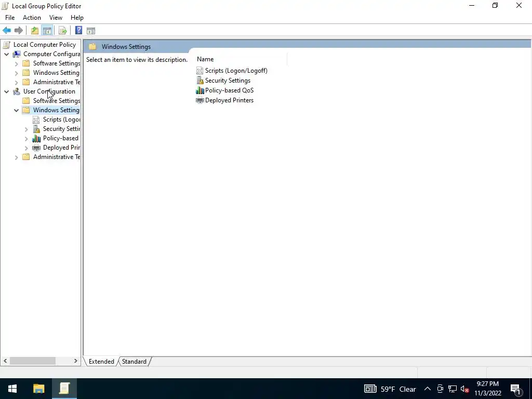The height and width of the screenshot is (399, 532).
Task: Collapse Computer Configuration node
Action: tap(6, 54)
